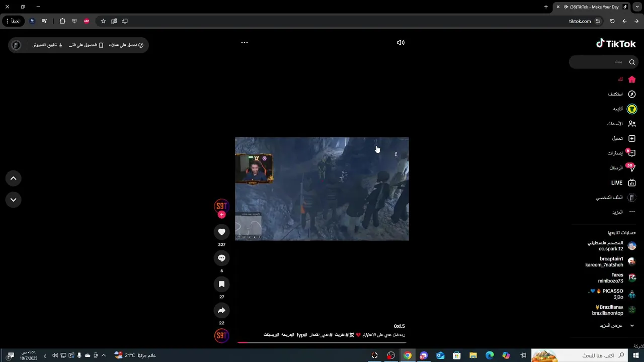Open the Explore (استكشف) sidebar item

tap(622, 94)
